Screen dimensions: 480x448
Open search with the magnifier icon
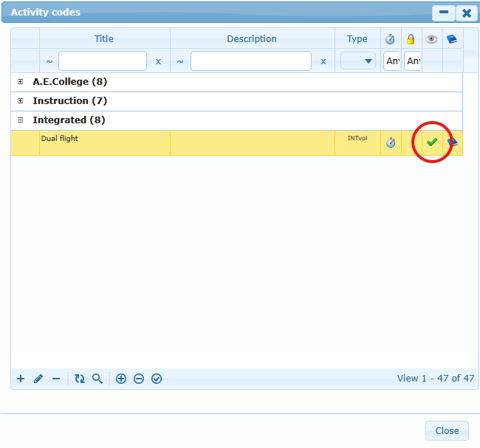97,379
